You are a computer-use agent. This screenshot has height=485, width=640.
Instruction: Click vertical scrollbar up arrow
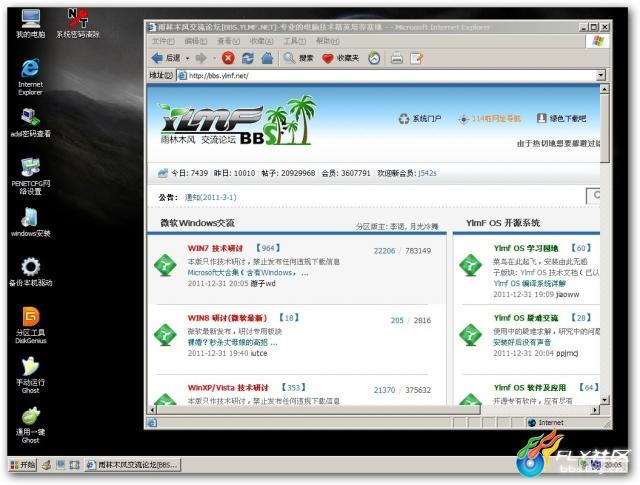point(605,89)
